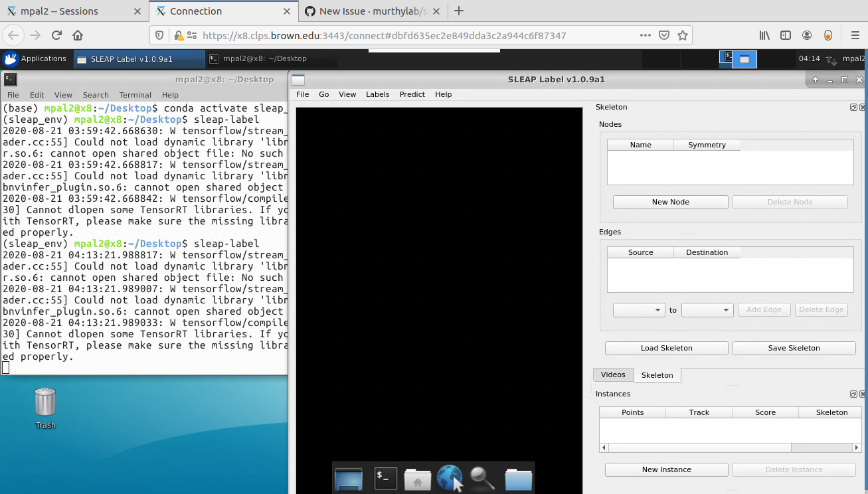Click Name column header in Nodes
This screenshot has height=494, width=868.
(x=641, y=145)
